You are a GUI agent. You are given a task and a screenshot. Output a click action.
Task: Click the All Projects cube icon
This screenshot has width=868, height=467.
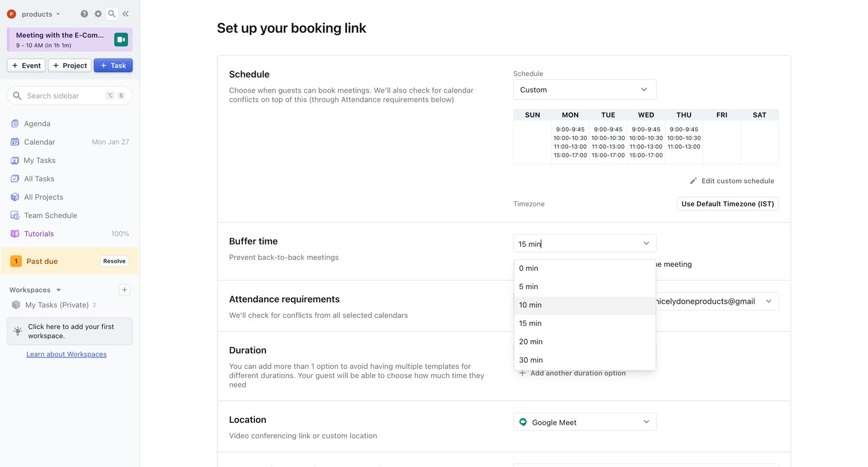tap(15, 197)
